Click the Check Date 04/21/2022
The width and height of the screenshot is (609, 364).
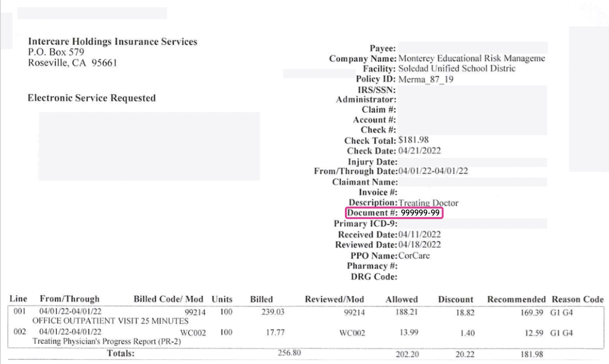tap(419, 151)
